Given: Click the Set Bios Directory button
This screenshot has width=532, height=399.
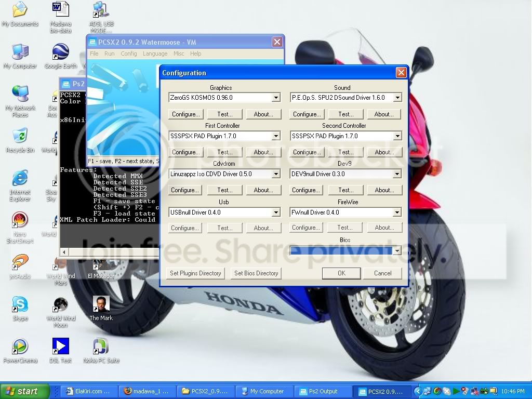Looking at the screenshot, I should pyautogui.click(x=256, y=273).
